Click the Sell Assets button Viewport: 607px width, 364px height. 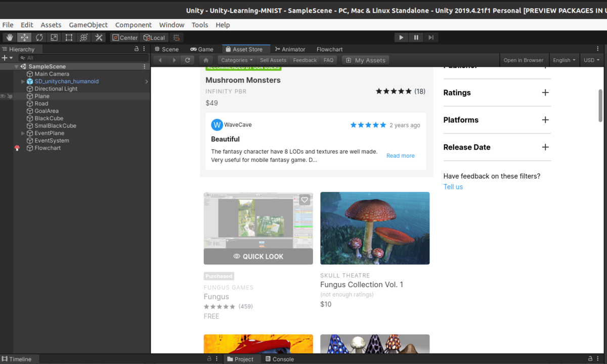click(273, 60)
